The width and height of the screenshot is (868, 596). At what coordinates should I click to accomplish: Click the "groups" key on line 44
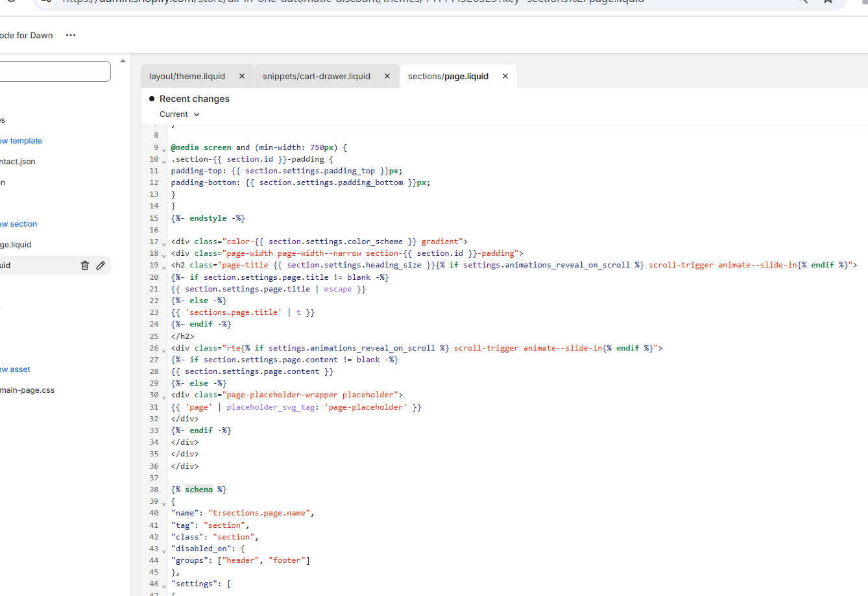point(192,560)
